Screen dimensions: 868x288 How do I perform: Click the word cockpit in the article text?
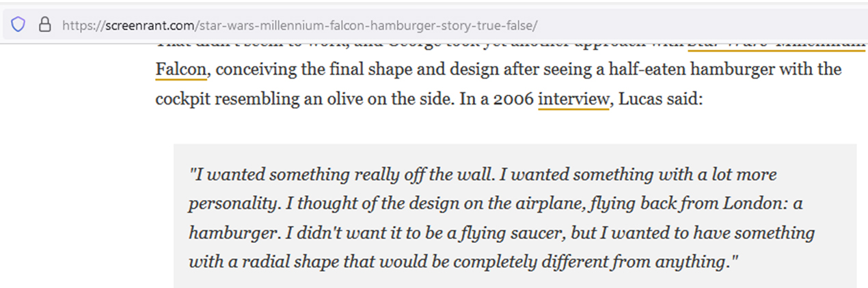[x=180, y=99]
